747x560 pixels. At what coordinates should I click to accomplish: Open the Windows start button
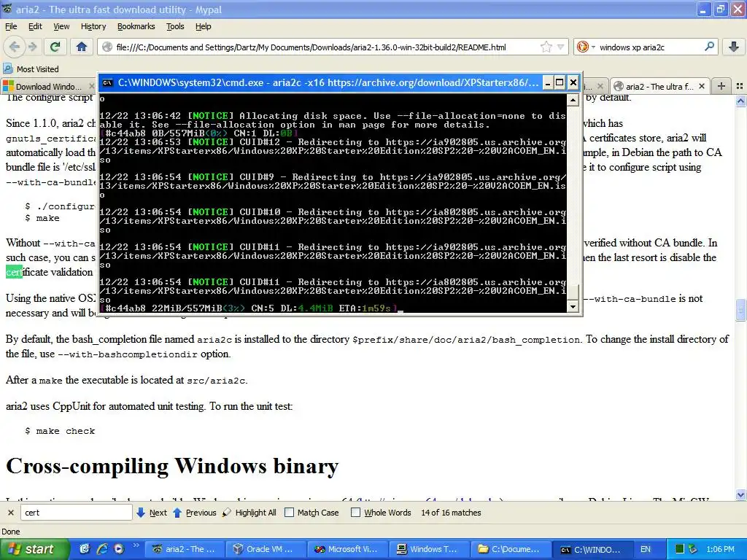click(x=34, y=549)
